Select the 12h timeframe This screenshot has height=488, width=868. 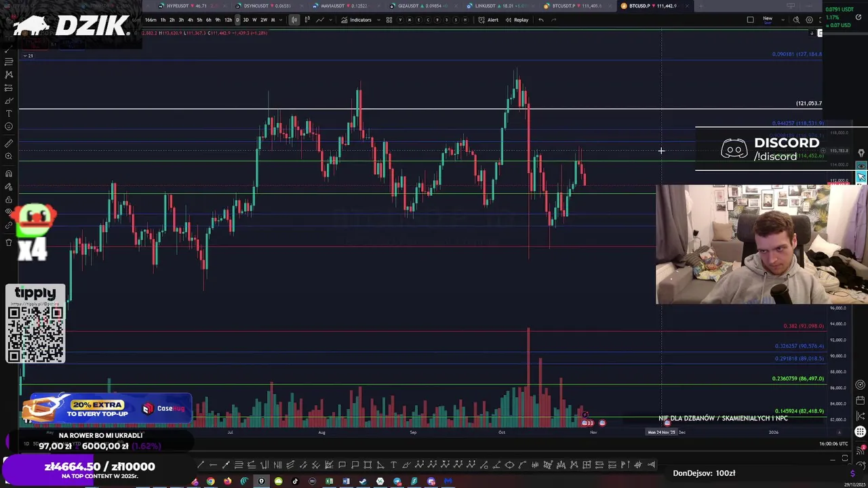point(228,20)
